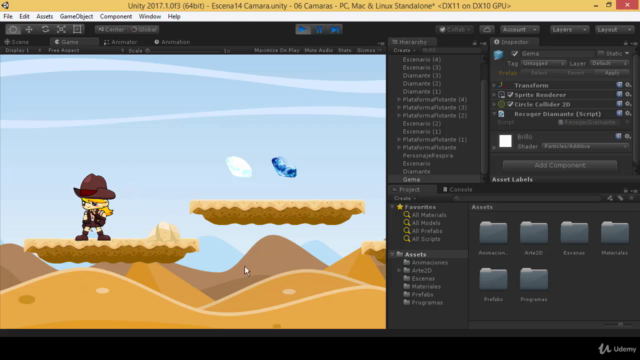Click the Play button
The width and height of the screenshot is (640, 360).
(303, 29)
